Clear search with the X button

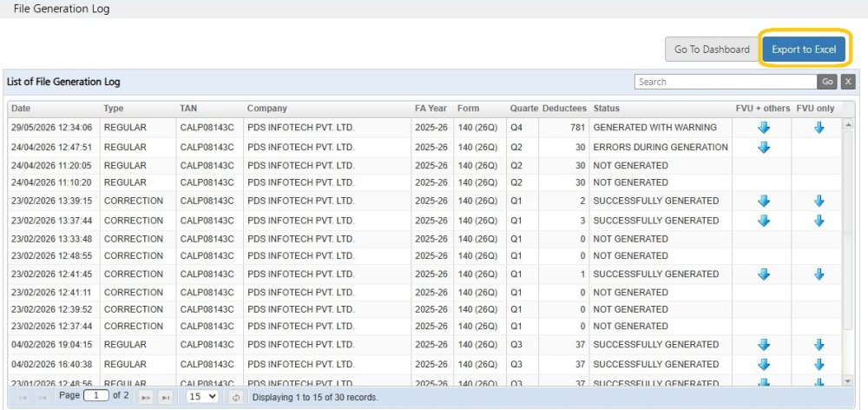[x=848, y=82]
